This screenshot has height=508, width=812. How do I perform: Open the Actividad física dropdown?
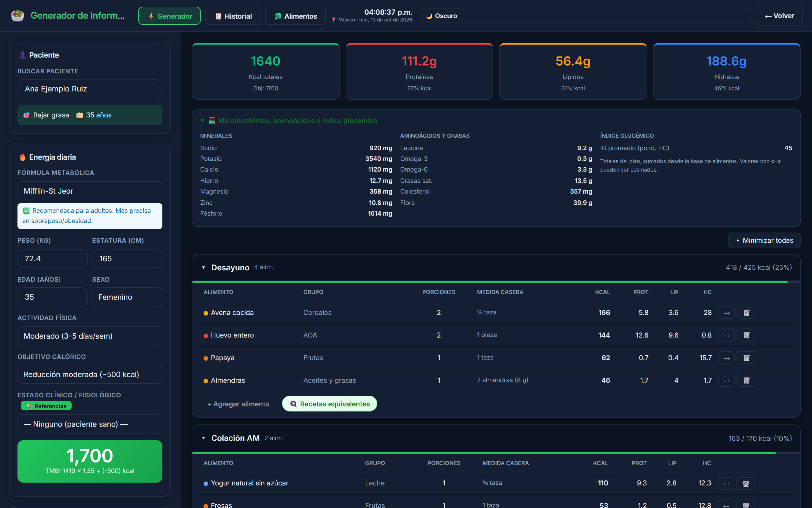90,336
